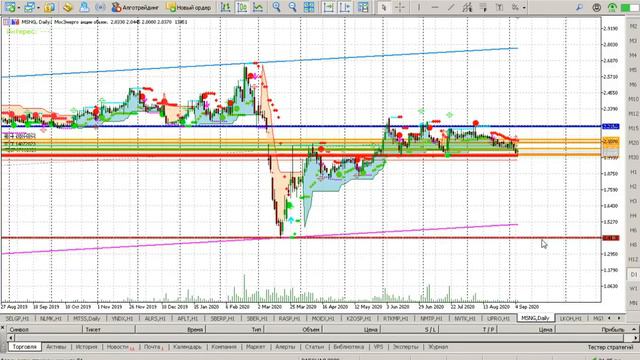Close the terminal toolbox panel
The image size is (640, 360).
click(2, 328)
